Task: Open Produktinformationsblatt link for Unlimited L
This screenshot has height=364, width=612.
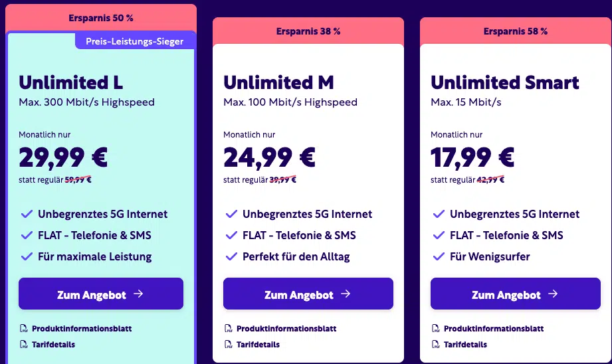Action: [x=82, y=329]
